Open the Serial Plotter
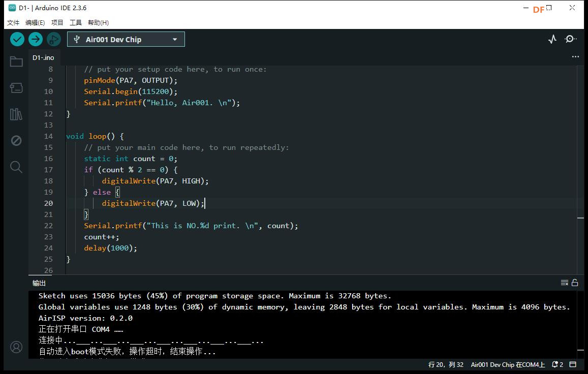 (x=552, y=39)
